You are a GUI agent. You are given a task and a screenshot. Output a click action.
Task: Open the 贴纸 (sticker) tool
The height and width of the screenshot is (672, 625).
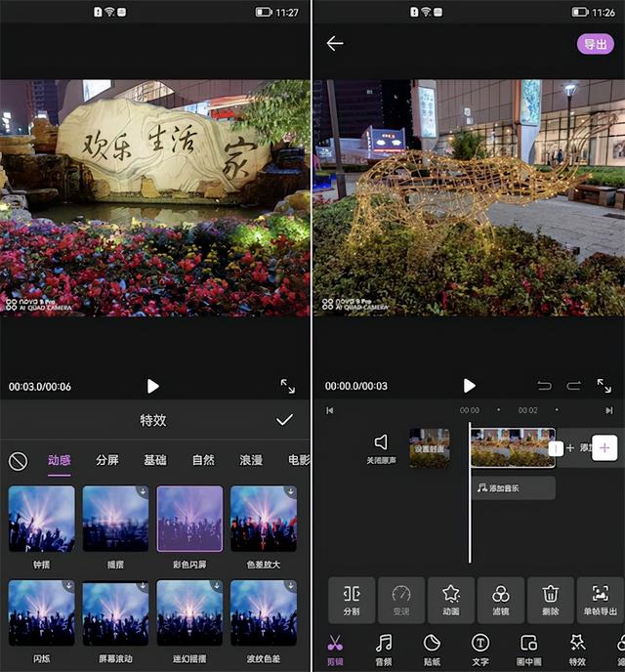click(x=432, y=649)
